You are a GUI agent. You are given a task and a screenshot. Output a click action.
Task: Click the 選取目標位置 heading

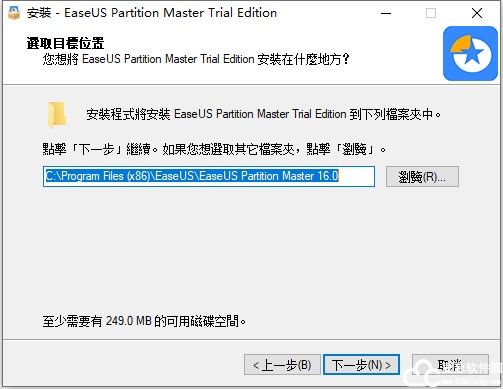(65, 43)
